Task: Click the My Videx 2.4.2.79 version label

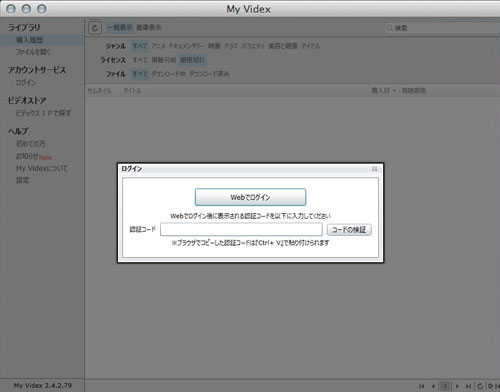Action: pos(43,385)
